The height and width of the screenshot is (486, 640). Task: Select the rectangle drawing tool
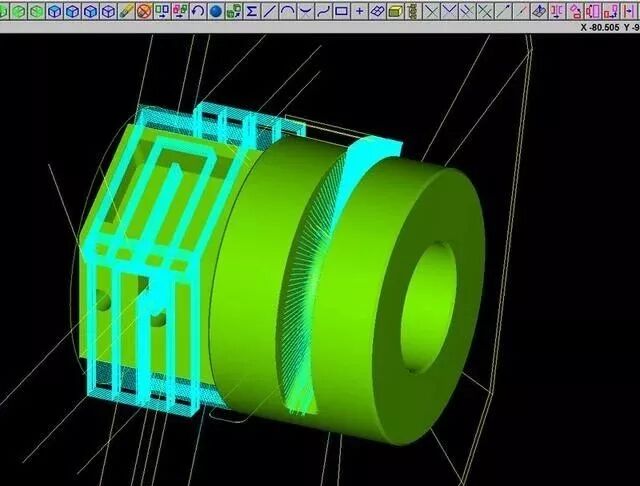[x=341, y=11]
